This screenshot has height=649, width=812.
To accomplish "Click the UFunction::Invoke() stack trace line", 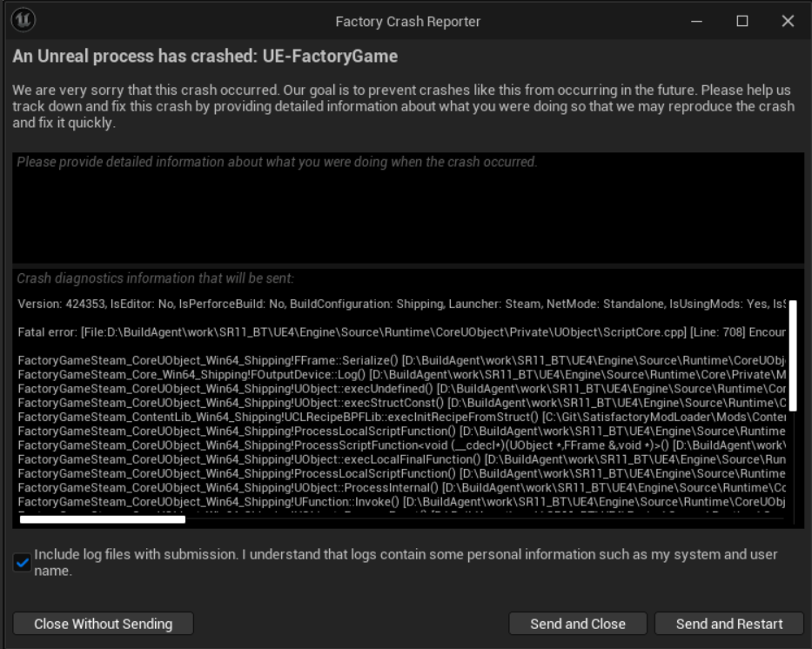I will 401,501.
